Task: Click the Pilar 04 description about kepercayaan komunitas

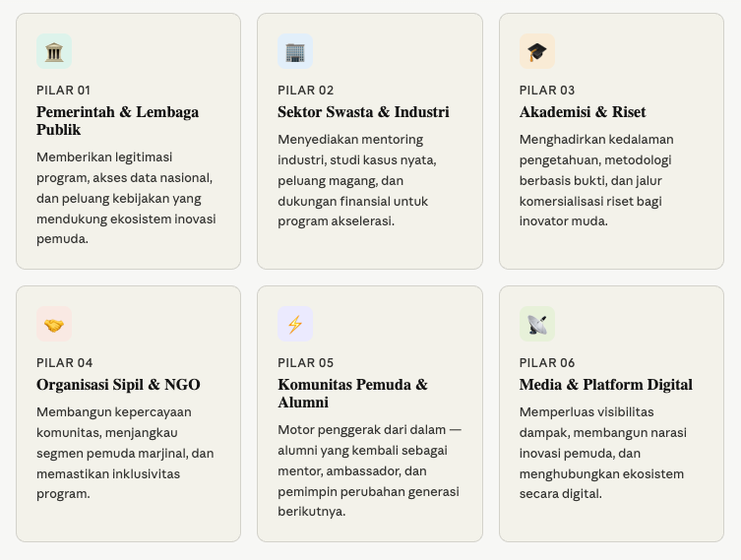Action: pyautogui.click(x=125, y=453)
